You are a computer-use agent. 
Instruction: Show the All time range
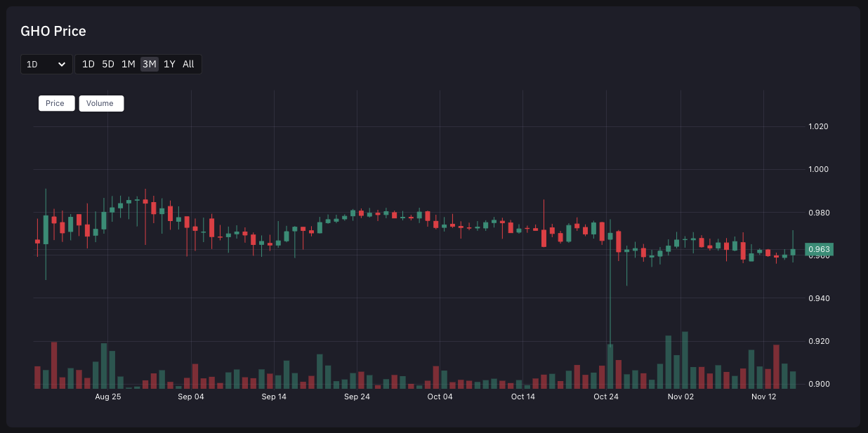(188, 65)
